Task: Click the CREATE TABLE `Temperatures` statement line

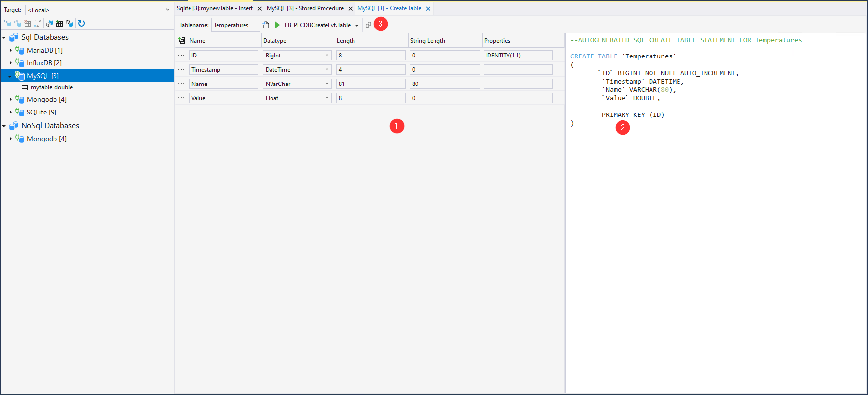Action: click(x=623, y=56)
